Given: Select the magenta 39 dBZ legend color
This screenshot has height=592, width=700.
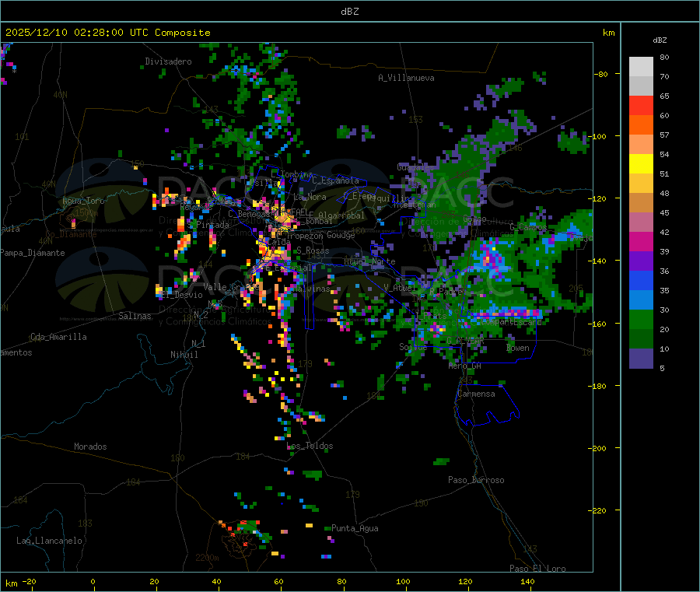Looking at the screenshot, I should pos(641,241).
